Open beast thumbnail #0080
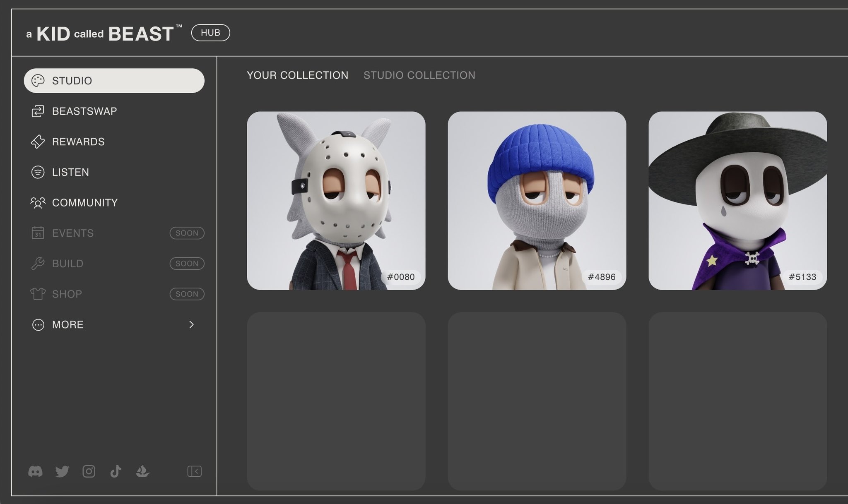The width and height of the screenshot is (848, 504). 336,200
